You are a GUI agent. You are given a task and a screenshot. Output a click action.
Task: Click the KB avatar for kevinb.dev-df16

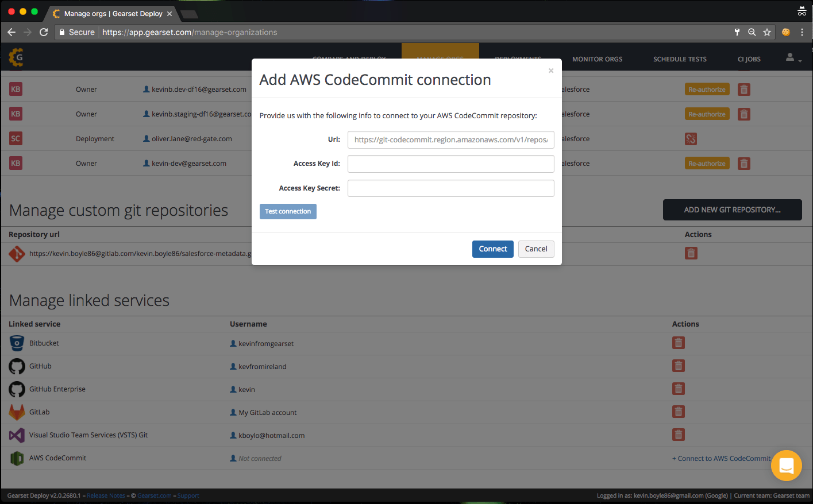coord(16,90)
